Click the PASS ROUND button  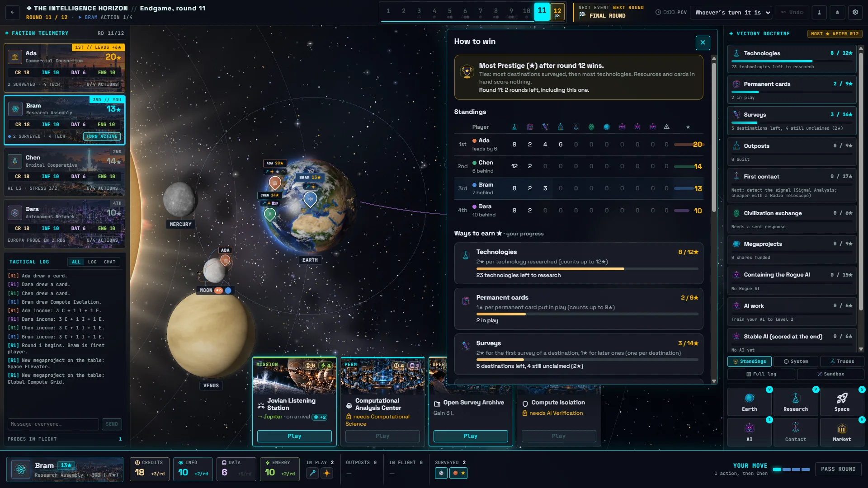click(x=838, y=469)
